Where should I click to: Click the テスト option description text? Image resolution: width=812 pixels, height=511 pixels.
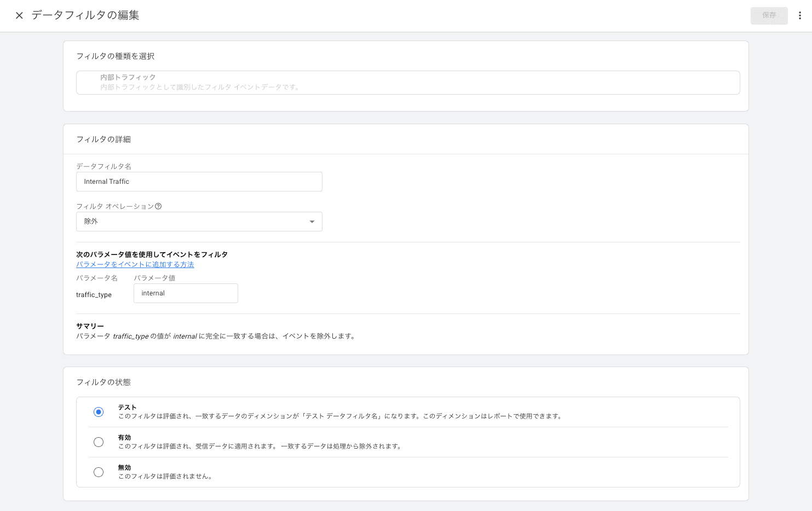coord(340,416)
